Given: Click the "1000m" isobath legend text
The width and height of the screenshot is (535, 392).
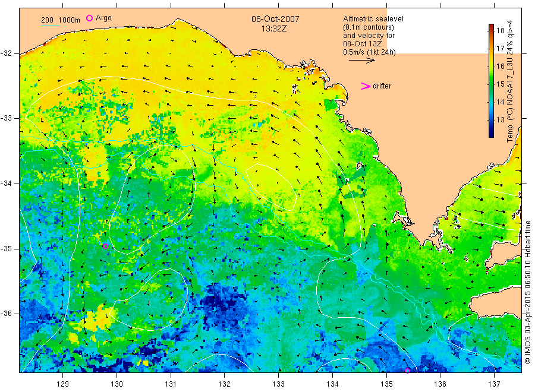Looking at the screenshot, I should coord(70,20).
